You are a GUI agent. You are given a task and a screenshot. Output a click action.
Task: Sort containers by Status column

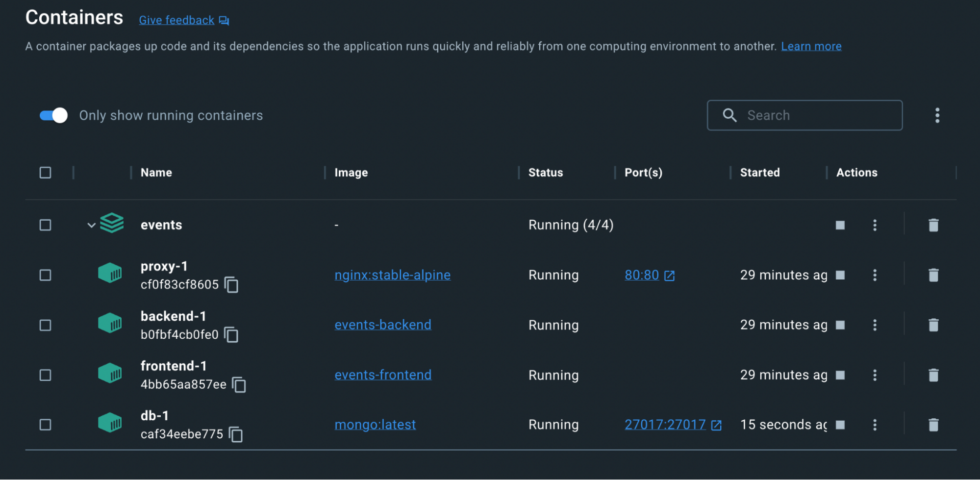pos(545,172)
